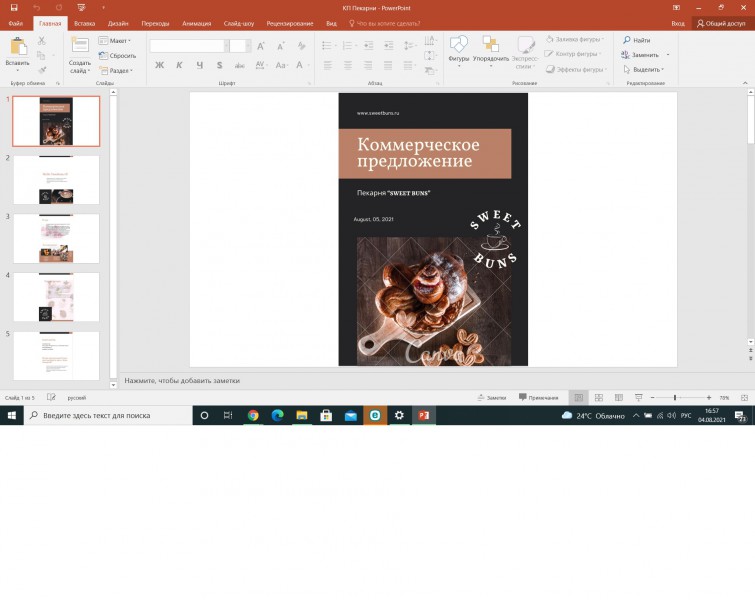Click the 'Tell me' search box
Image resolution: width=755 pixels, height=600 pixels.
[385, 23]
